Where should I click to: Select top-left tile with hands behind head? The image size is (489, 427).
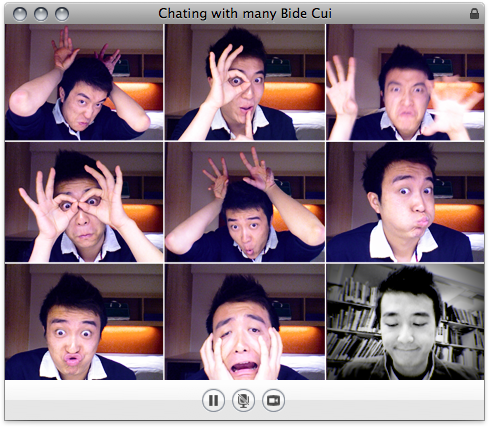click(84, 82)
